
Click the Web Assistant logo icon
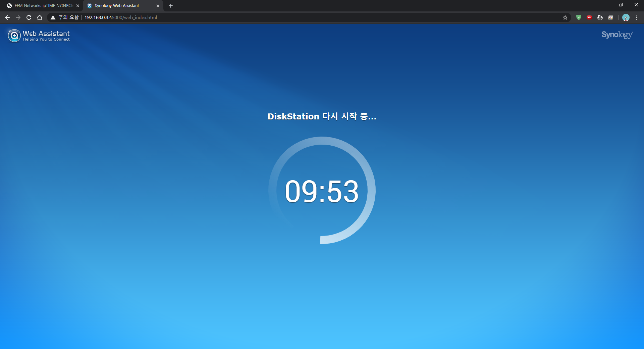(14, 36)
